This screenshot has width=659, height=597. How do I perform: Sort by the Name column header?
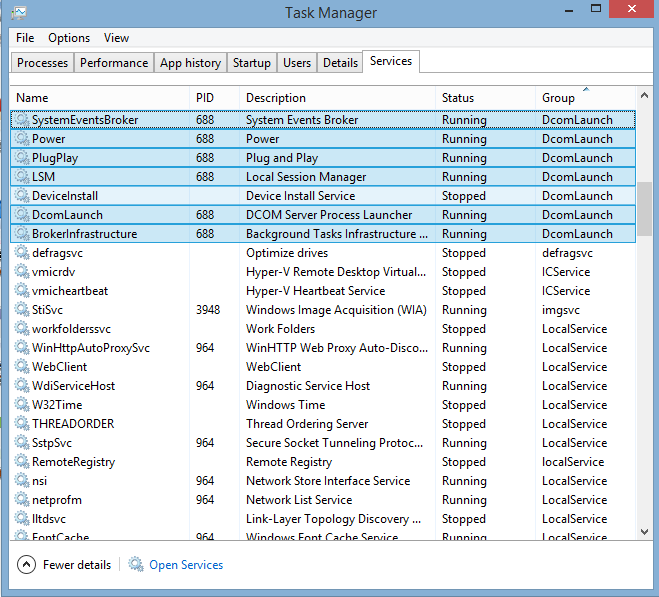point(100,98)
